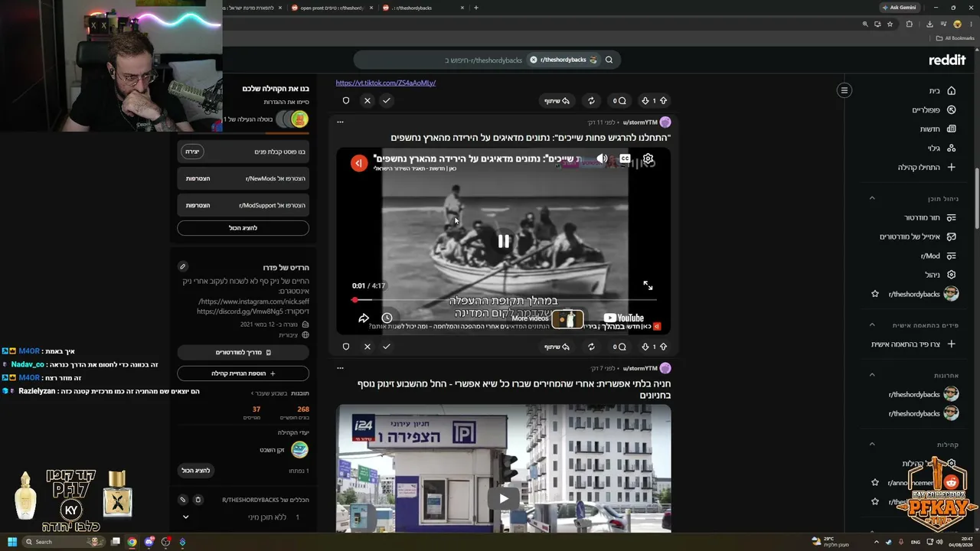Open the 'בשבוע שעבר' insights period dropdown
Viewport: 980px width, 551px height.
pos(269,393)
